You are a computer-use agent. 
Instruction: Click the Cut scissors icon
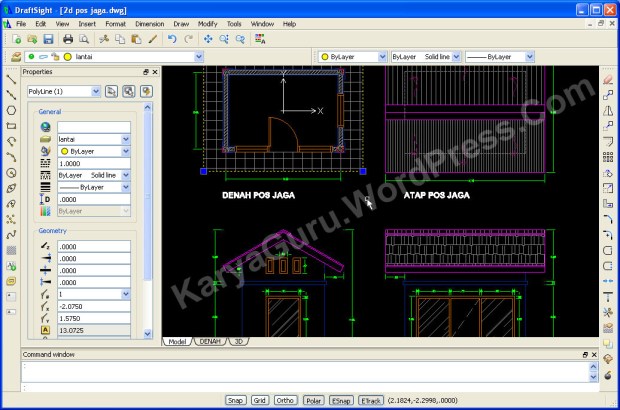tap(103, 39)
